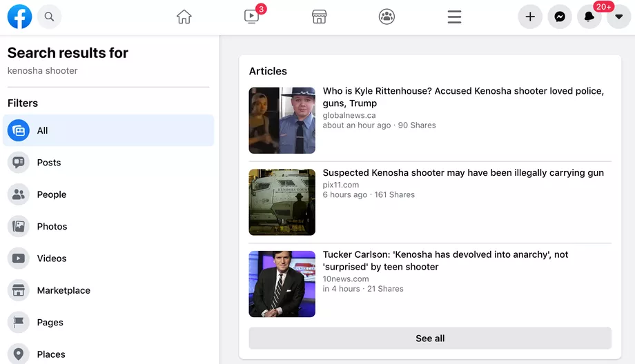Image resolution: width=635 pixels, height=364 pixels.
Task: Open Messenger chat icon
Action: point(560,17)
